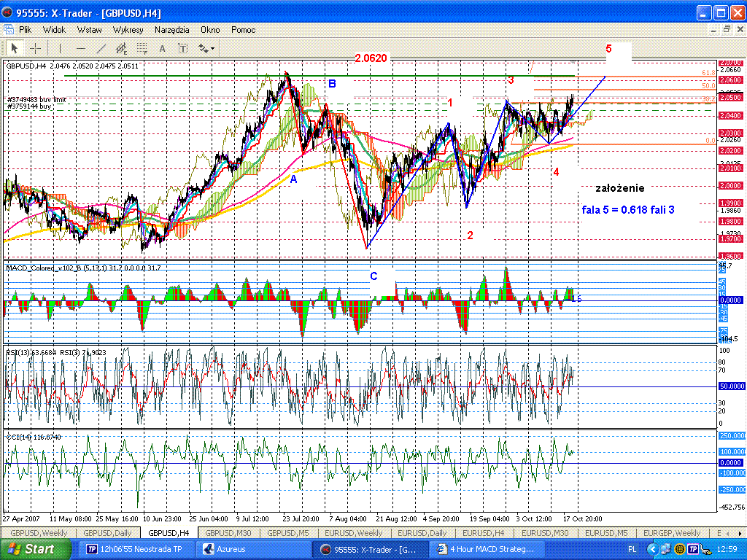Image resolution: width=747 pixels, height=560 pixels.
Task: Switch to GBPUSD,M30 chart tab
Action: pos(228,533)
